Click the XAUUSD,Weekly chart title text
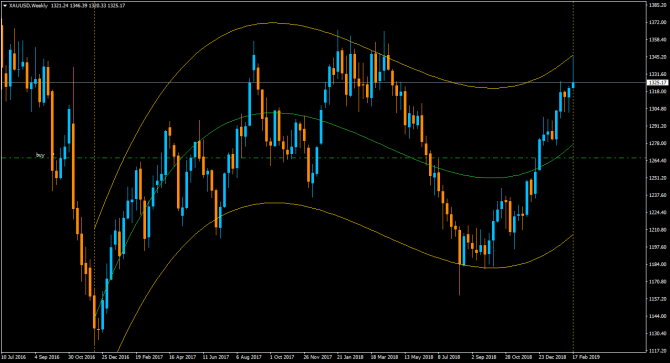670x363 pixels. (x=28, y=6)
